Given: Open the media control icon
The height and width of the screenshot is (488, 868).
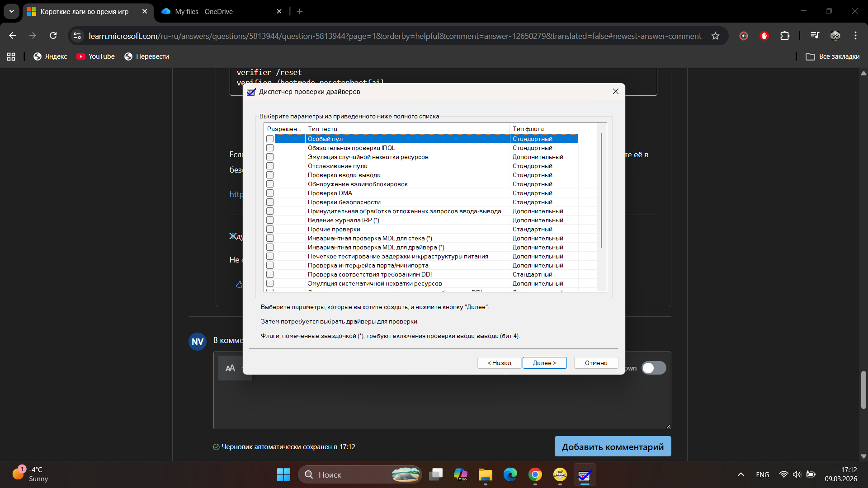Looking at the screenshot, I should tap(815, 36).
